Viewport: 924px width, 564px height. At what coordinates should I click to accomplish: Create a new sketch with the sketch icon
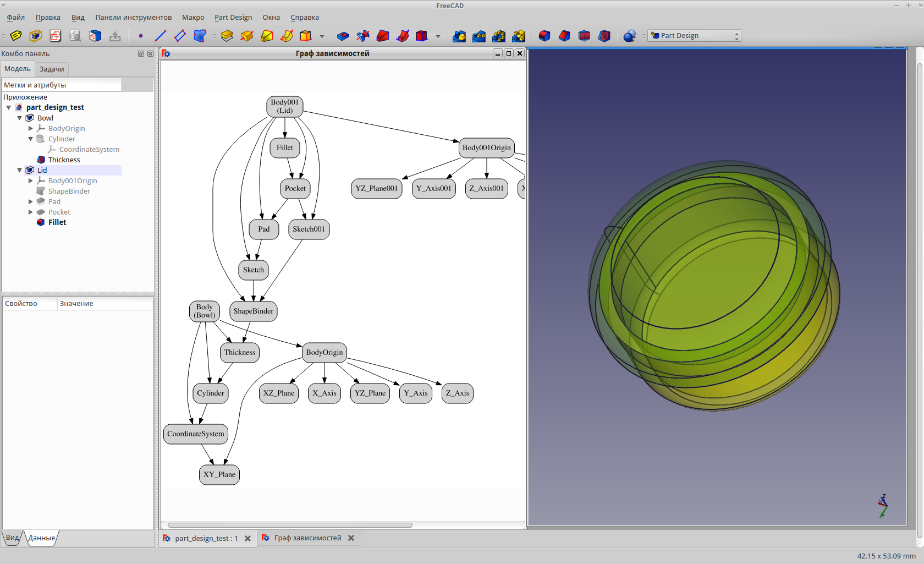point(55,36)
